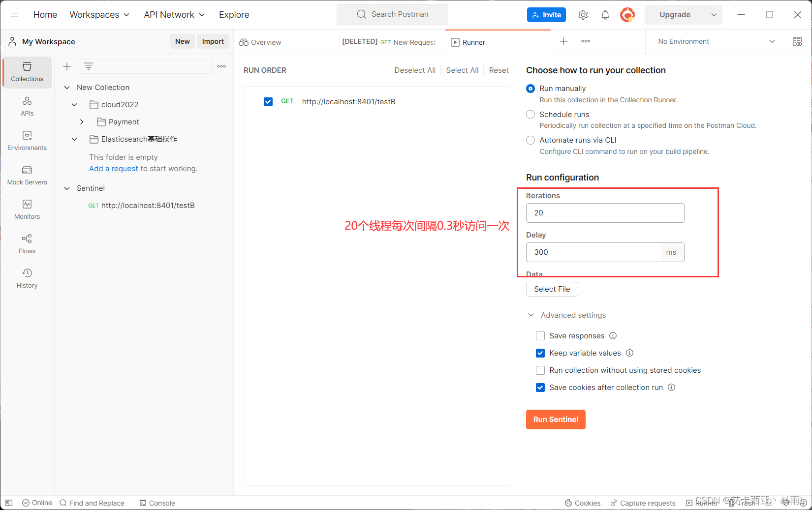Disable Save cookies after collection run

540,388
